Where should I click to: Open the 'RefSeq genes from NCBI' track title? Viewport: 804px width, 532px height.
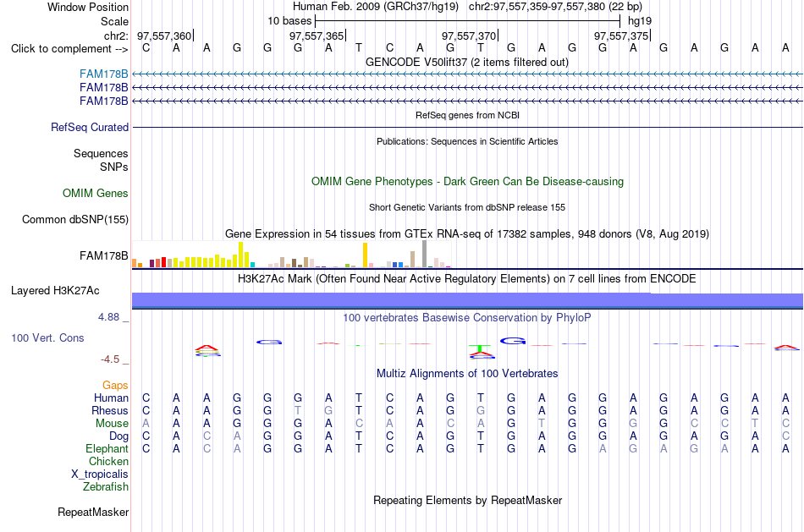pyautogui.click(x=467, y=115)
